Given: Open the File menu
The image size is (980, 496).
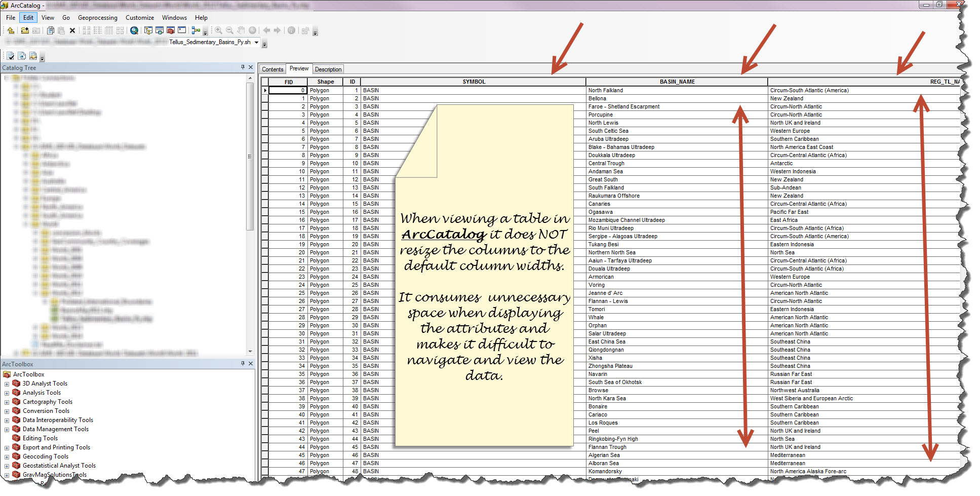Looking at the screenshot, I should tap(11, 17).
